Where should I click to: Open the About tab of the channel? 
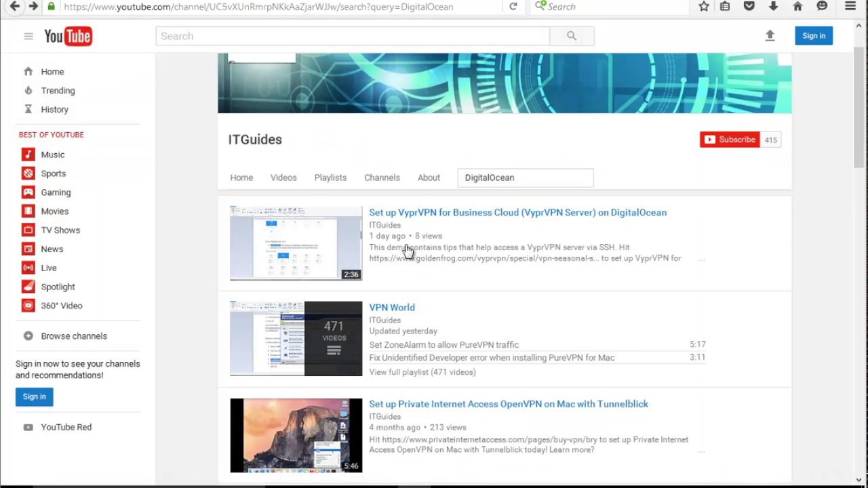pyautogui.click(x=429, y=178)
